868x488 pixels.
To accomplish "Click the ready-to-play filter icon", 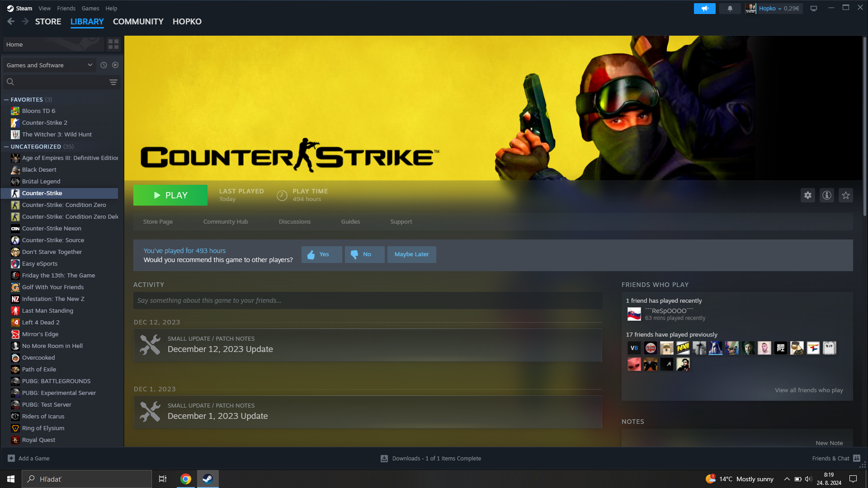I will point(115,65).
